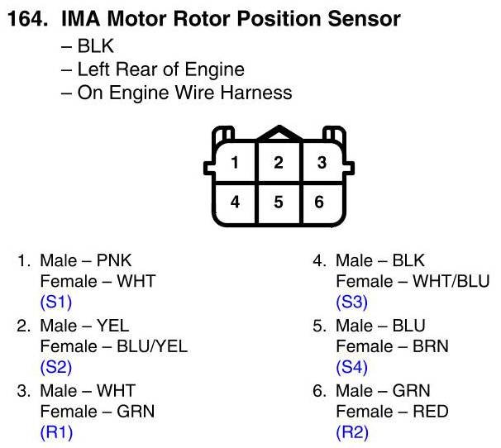The height and width of the screenshot is (448, 501).
Task: Click cavity 3 in the connector face
Action: (x=322, y=163)
